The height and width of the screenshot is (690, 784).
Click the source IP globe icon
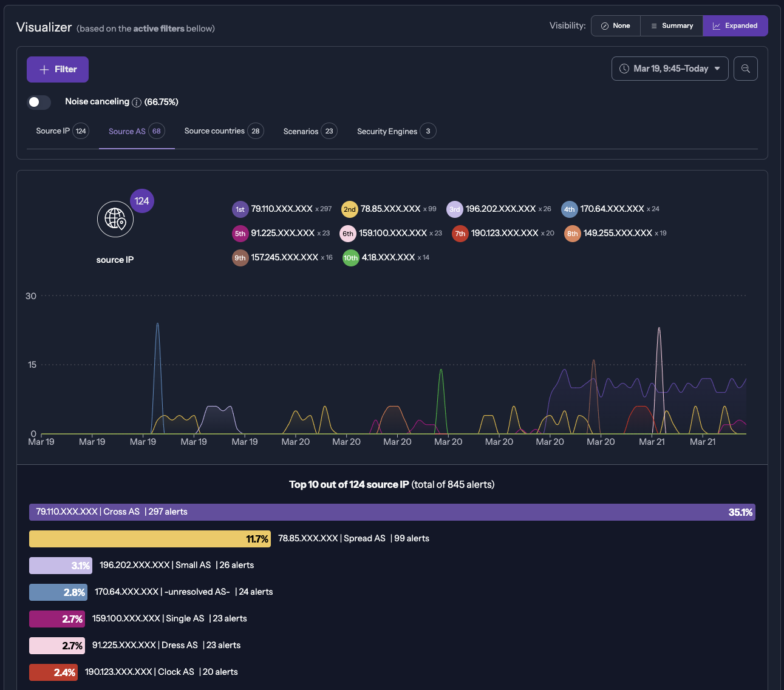pos(115,219)
